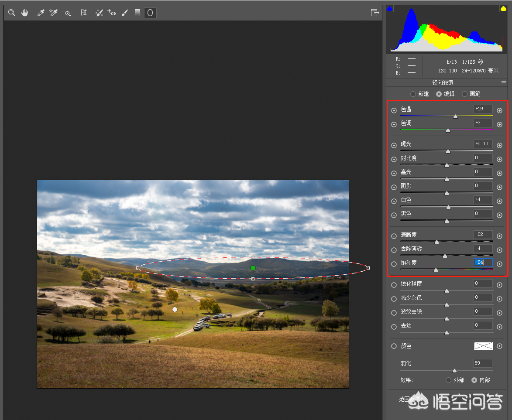Click the 色温 value field
This screenshot has width=512, height=420.
click(x=483, y=109)
